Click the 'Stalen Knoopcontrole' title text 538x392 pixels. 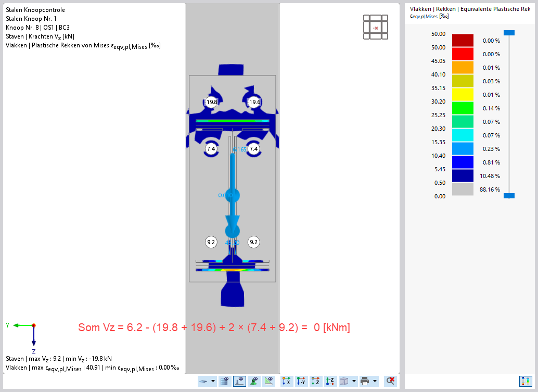(35, 10)
